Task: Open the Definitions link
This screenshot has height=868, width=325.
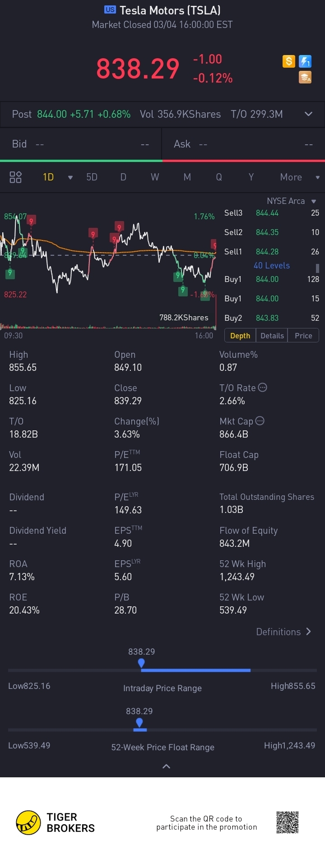Action: pos(283,632)
